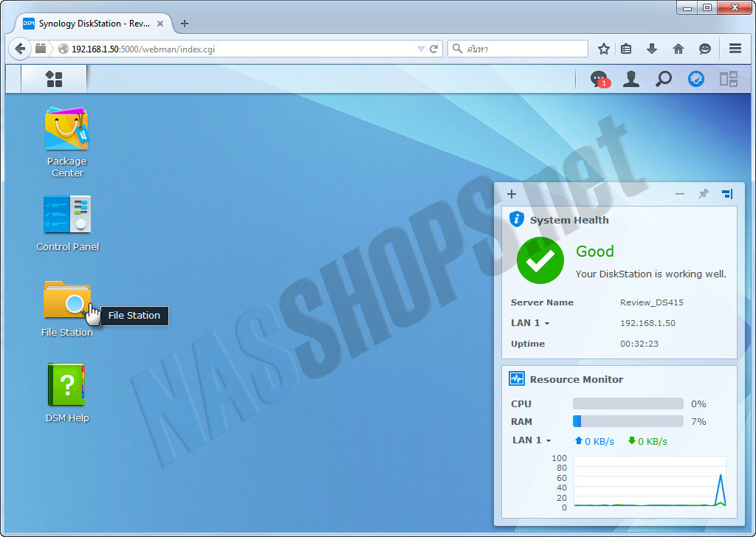Open File Station desktop icon
Screen dimensions: 756x537
tap(67, 299)
